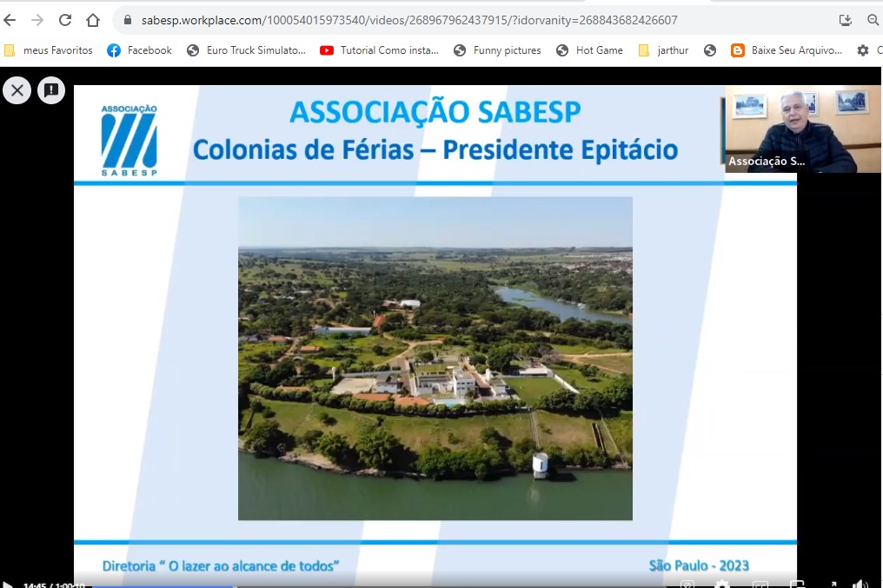Open the Baixe Seu Arquivo Blogger bookmark
This screenshot has width=883, height=588.
point(787,50)
